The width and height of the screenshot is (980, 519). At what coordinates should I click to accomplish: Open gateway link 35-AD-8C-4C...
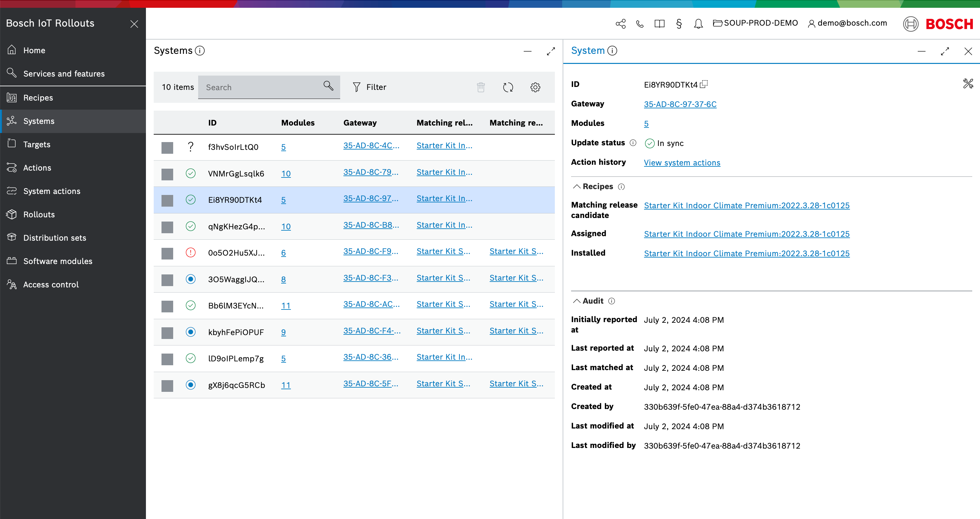tap(371, 145)
